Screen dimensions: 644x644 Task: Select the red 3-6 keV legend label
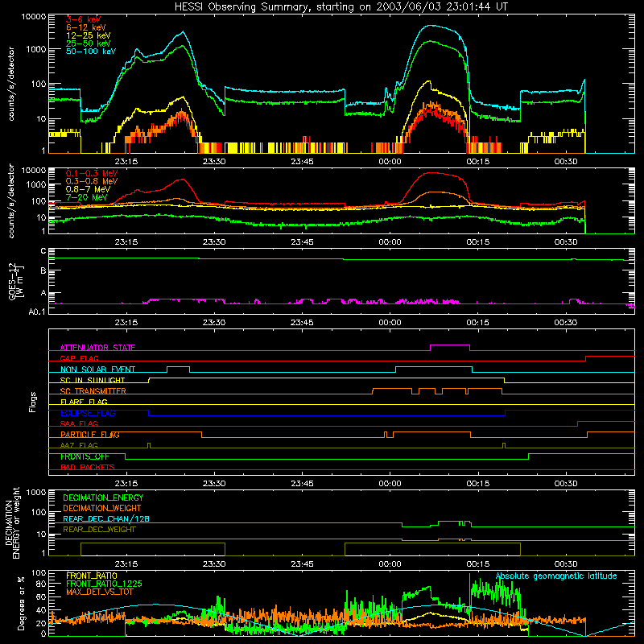point(84,19)
